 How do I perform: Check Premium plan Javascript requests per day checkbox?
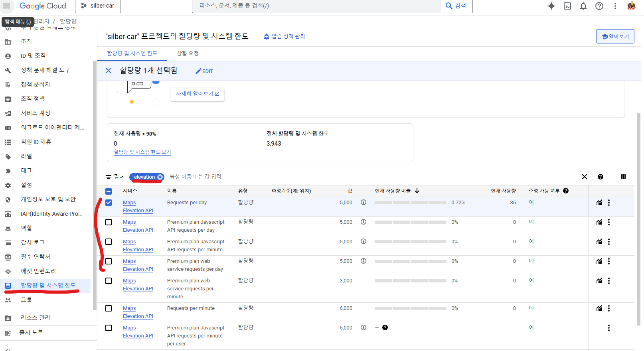(109, 222)
